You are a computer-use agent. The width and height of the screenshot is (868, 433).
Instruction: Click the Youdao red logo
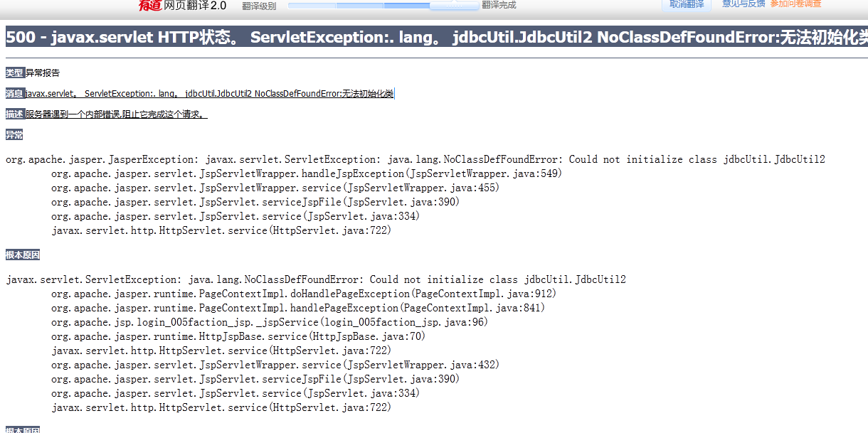pyautogui.click(x=150, y=5)
